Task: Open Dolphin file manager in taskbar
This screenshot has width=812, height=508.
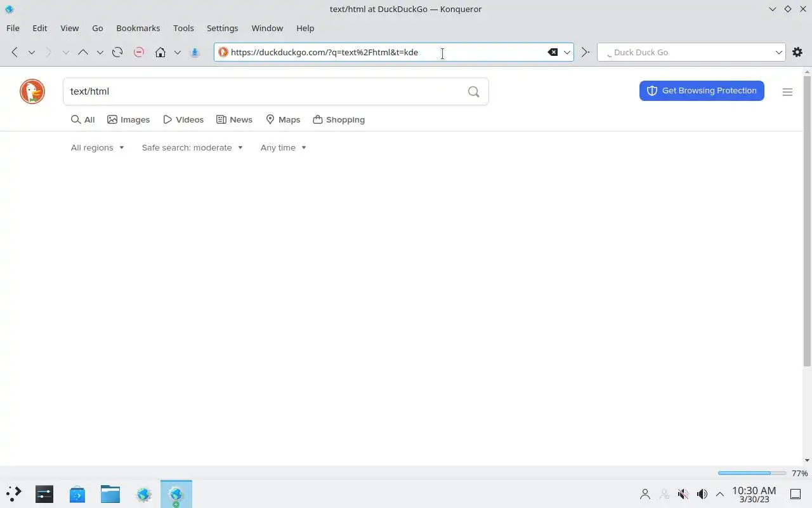Action: coord(110,494)
